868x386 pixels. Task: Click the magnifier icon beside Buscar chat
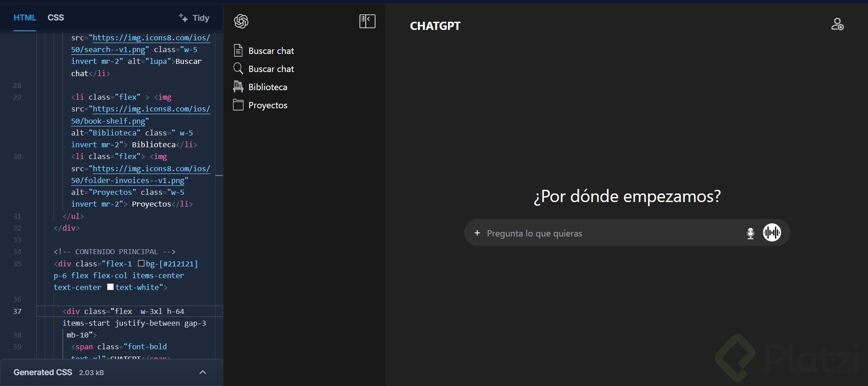(238, 68)
